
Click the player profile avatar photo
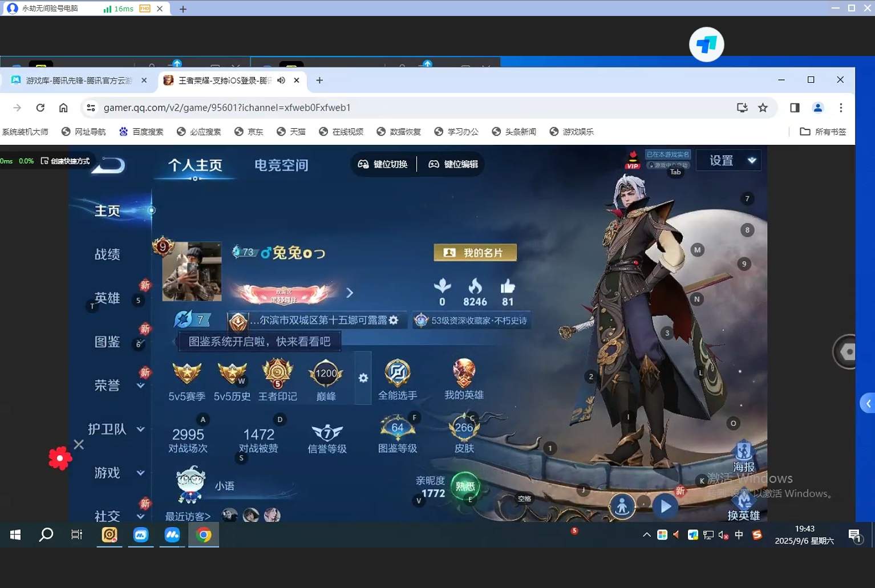click(x=192, y=271)
